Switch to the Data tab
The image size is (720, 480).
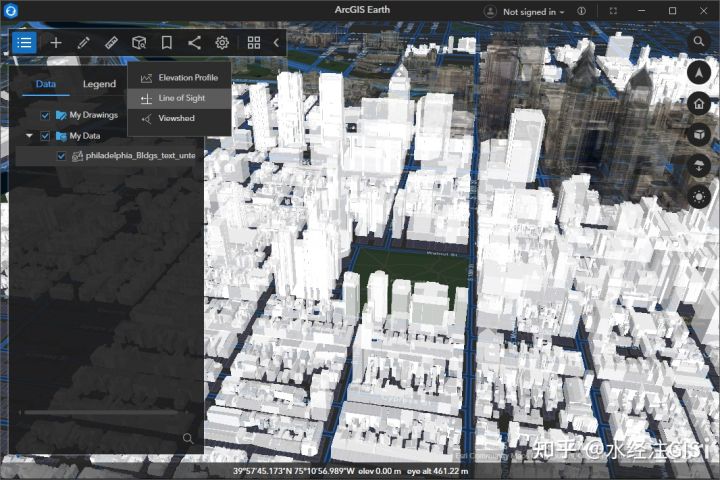(x=46, y=84)
